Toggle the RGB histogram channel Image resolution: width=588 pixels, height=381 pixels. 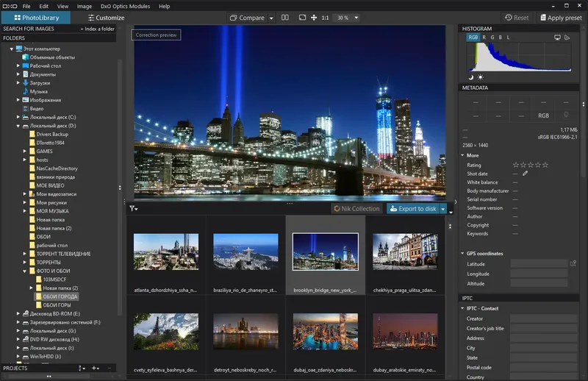pyautogui.click(x=473, y=36)
